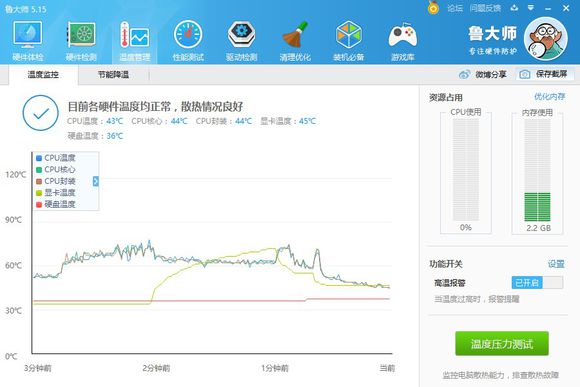580x387 pixels.
Task: Click CPU核心 44℃ reading
Action: [159, 121]
